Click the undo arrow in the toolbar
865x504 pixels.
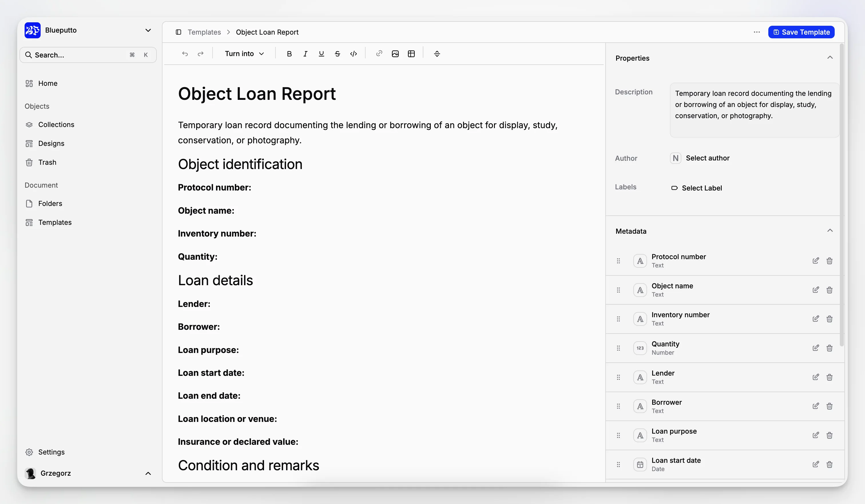point(185,53)
